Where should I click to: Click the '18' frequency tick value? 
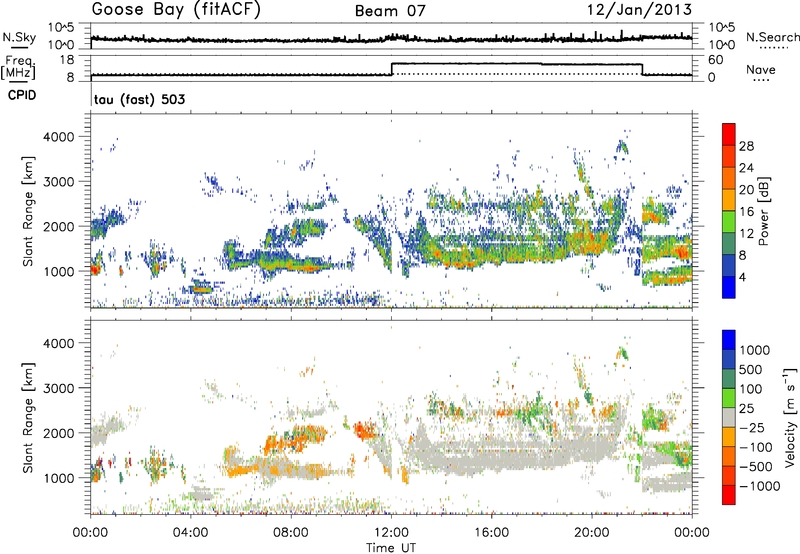(66, 60)
